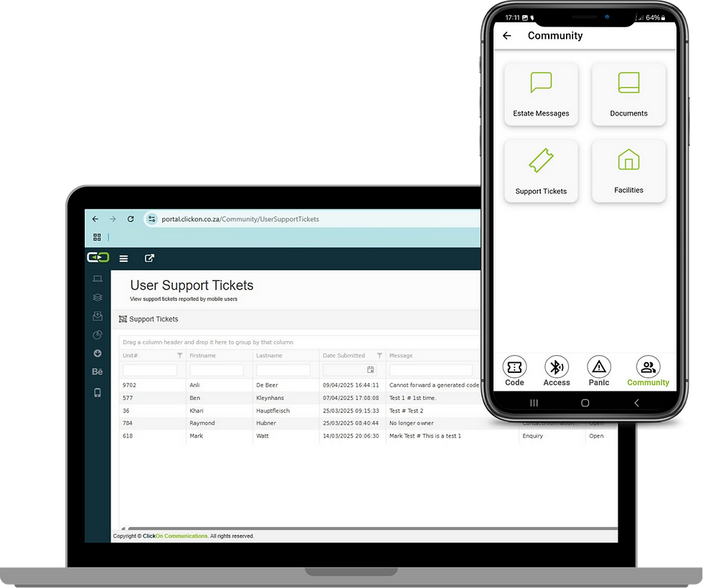Open the date picker calendar icon
Viewport: 703px width, 588px height.
pos(370,370)
